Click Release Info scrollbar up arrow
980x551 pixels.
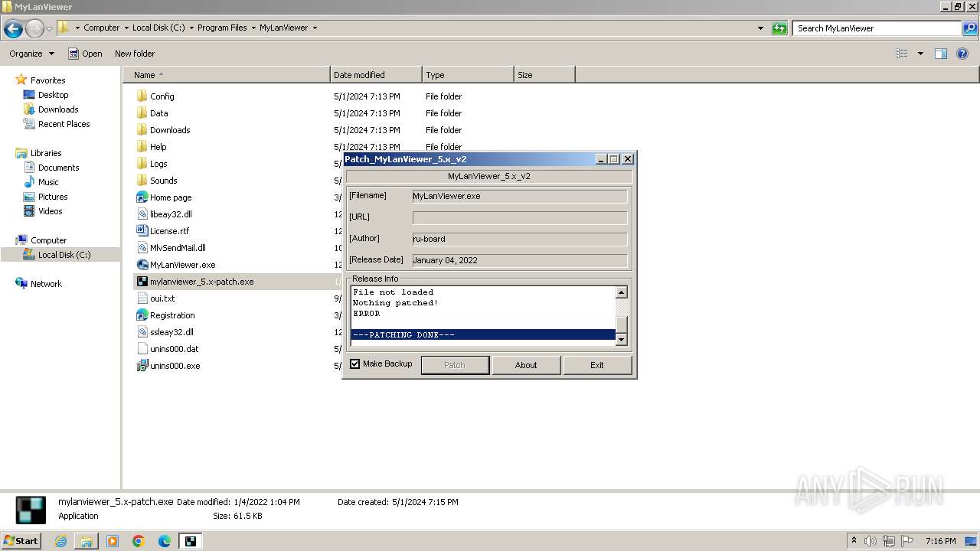(x=622, y=292)
